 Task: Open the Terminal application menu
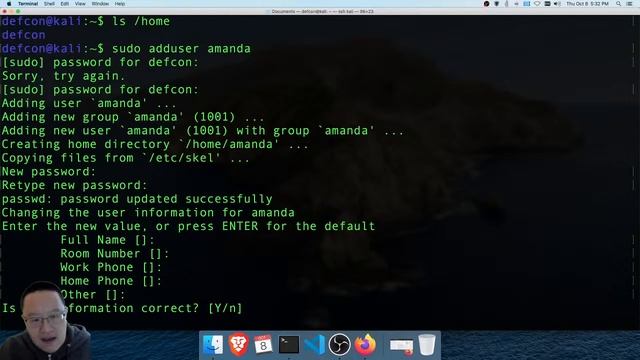tap(28, 4)
